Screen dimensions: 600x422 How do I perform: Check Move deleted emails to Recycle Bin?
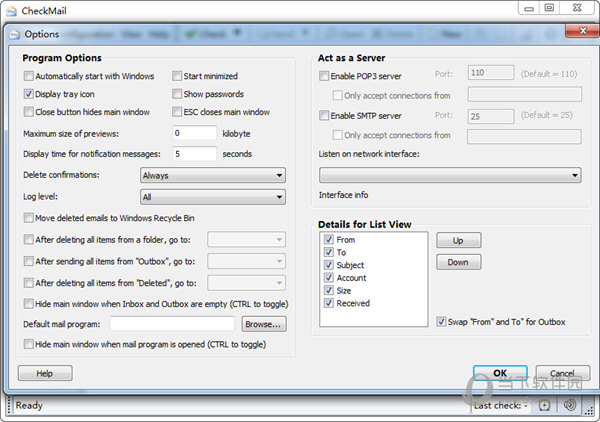tap(29, 218)
